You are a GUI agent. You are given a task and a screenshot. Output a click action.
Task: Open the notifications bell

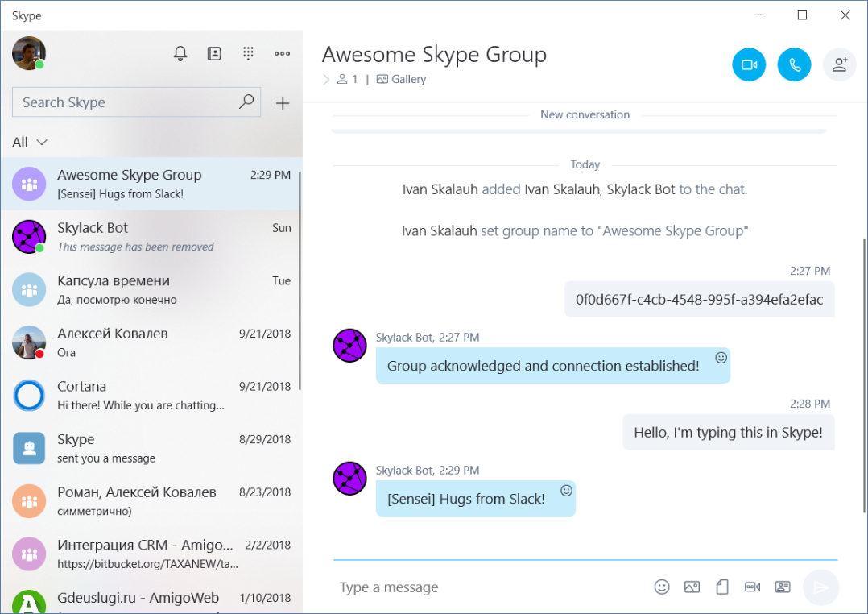click(x=180, y=54)
